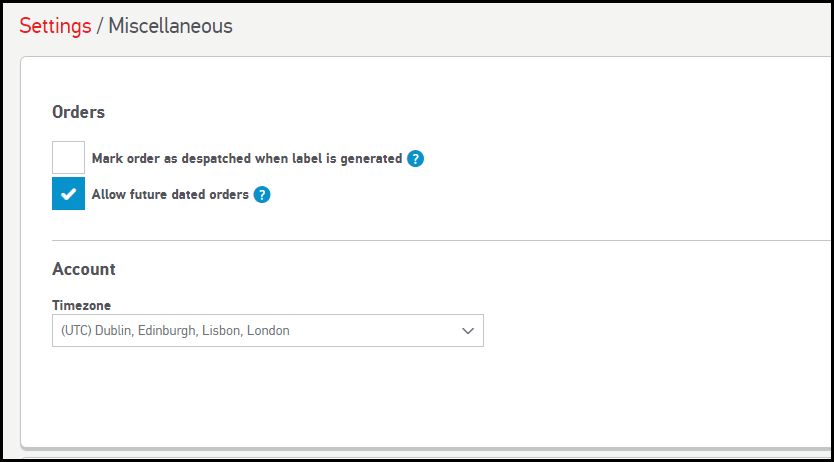The height and width of the screenshot is (462, 834).
Task: Click the slash separator in breadcrumb
Action: click(x=99, y=26)
